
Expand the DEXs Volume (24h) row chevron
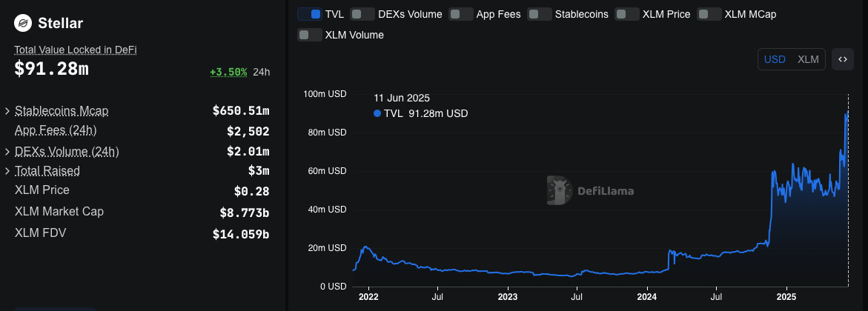7,152
